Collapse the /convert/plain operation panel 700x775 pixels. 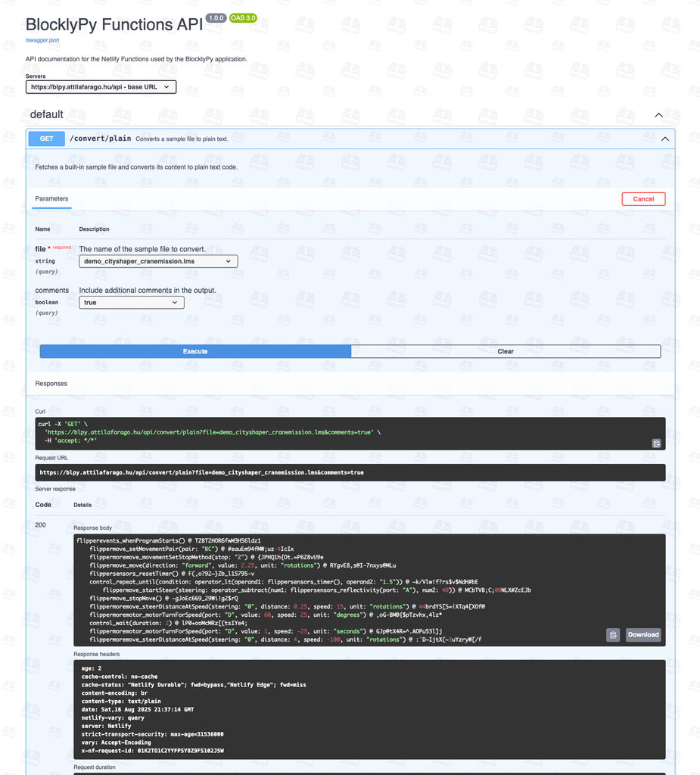coord(665,139)
